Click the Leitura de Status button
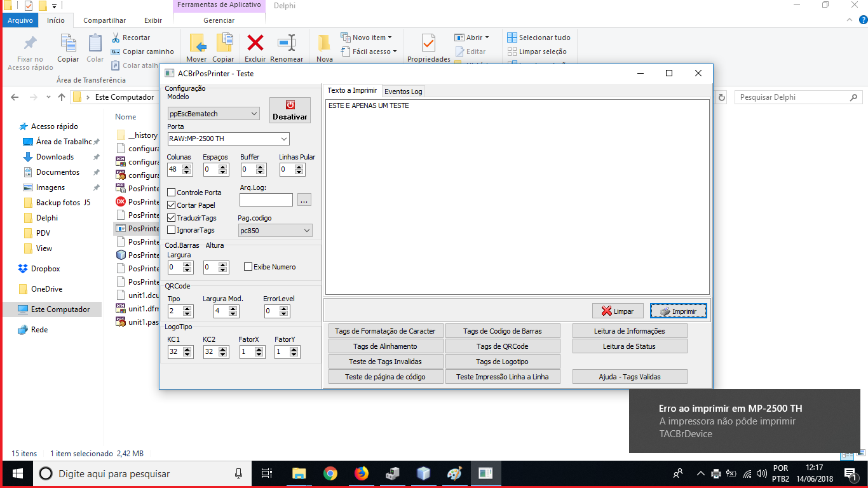The width and height of the screenshot is (868, 488). pos(630,346)
